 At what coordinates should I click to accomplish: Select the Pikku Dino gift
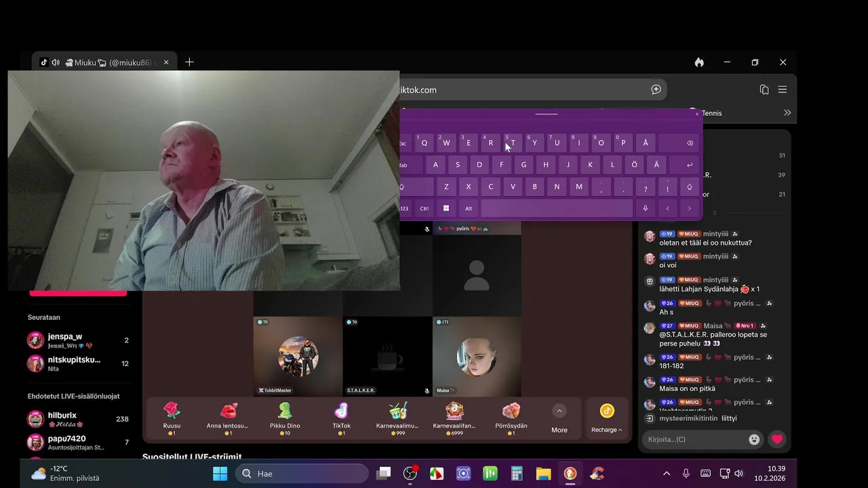point(284,418)
